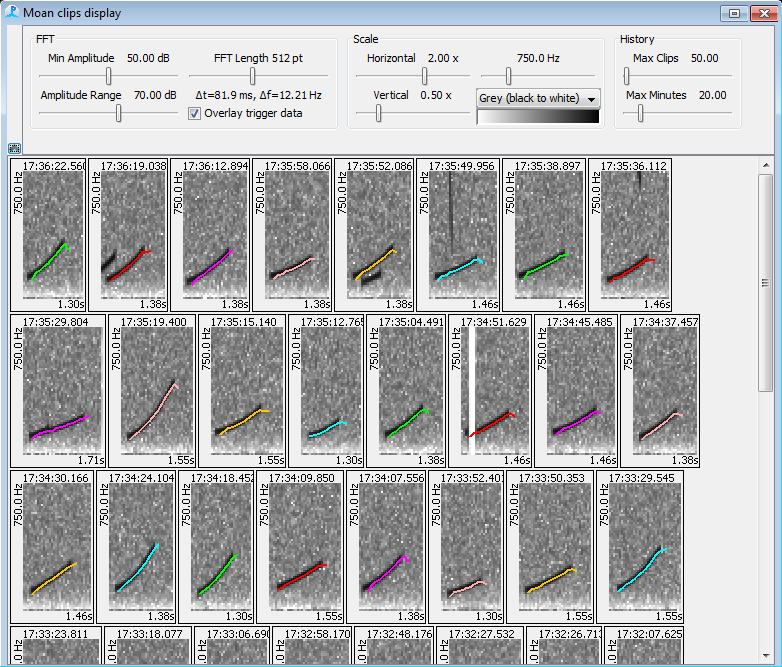Select clip 17:35:36.112
782x667 pixels.
pyautogui.click(x=630, y=235)
